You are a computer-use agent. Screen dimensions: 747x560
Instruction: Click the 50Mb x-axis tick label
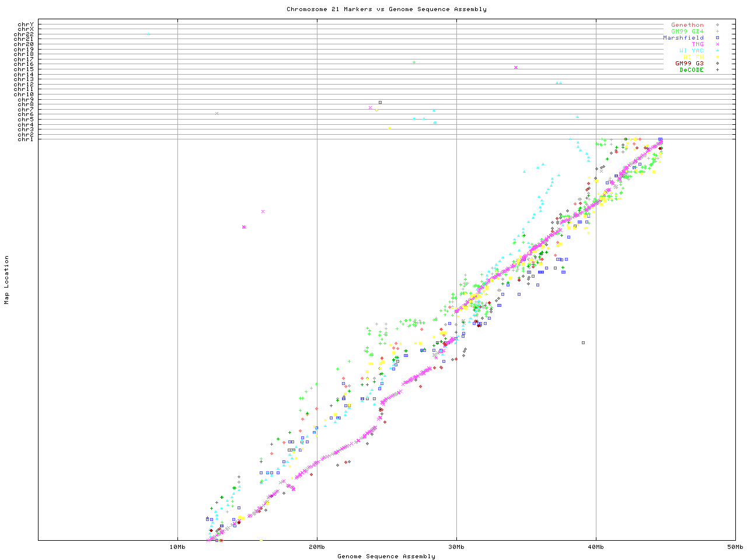pyautogui.click(x=735, y=547)
